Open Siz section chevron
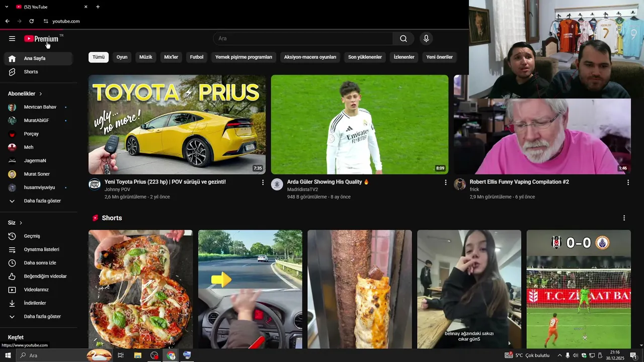Image resolution: width=644 pixels, height=362 pixels. pyautogui.click(x=21, y=223)
